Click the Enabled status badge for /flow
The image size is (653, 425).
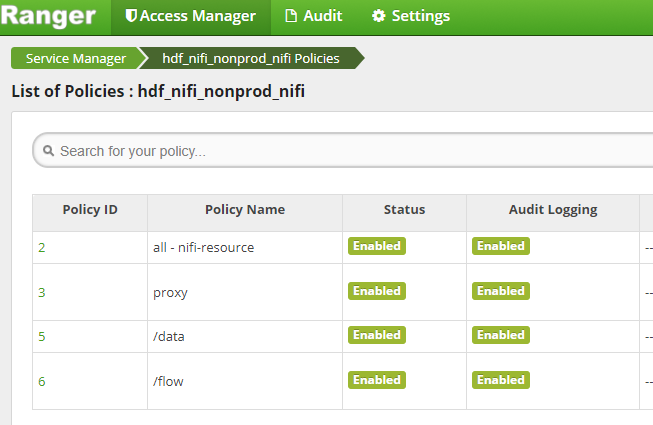click(377, 380)
